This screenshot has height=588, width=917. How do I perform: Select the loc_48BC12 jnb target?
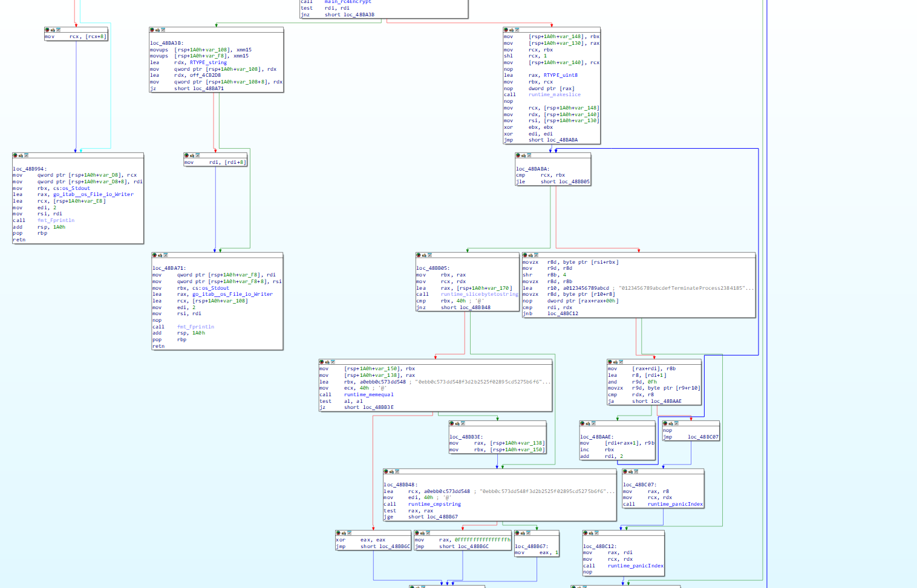(563, 313)
